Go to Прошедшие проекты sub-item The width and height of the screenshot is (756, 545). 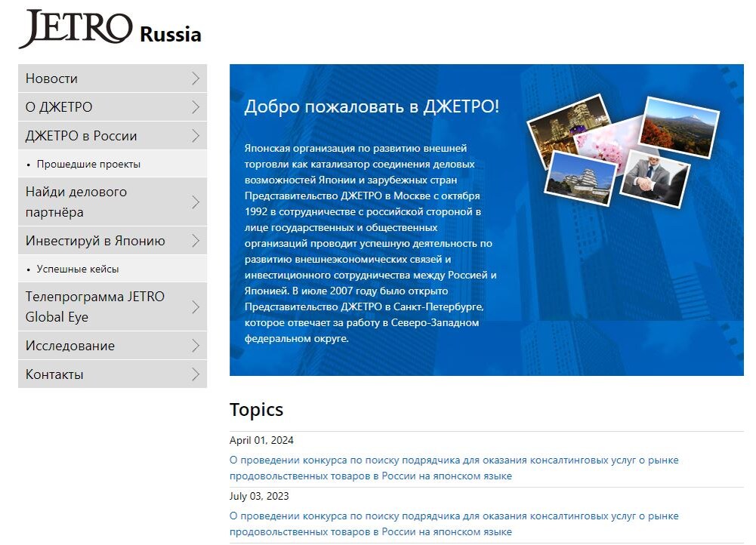(x=113, y=164)
